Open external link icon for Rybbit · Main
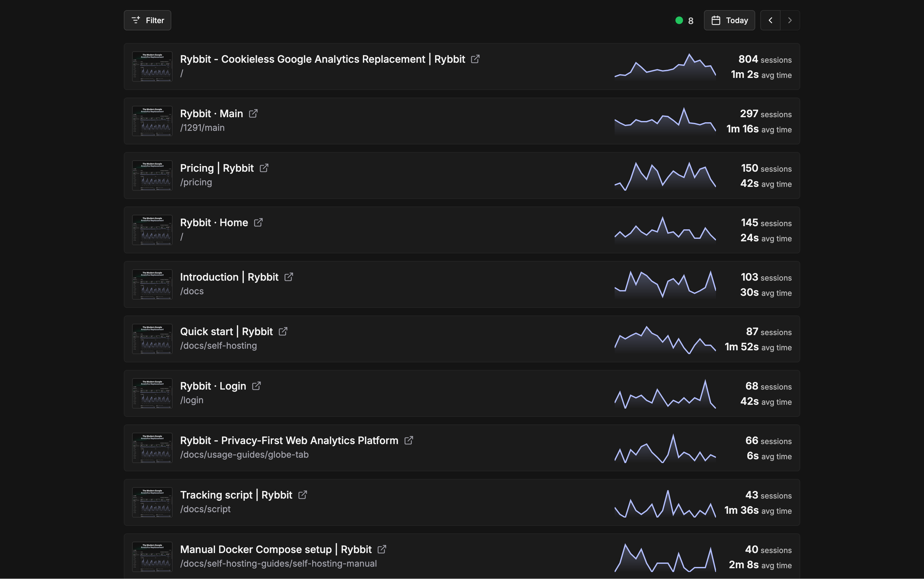 (253, 114)
